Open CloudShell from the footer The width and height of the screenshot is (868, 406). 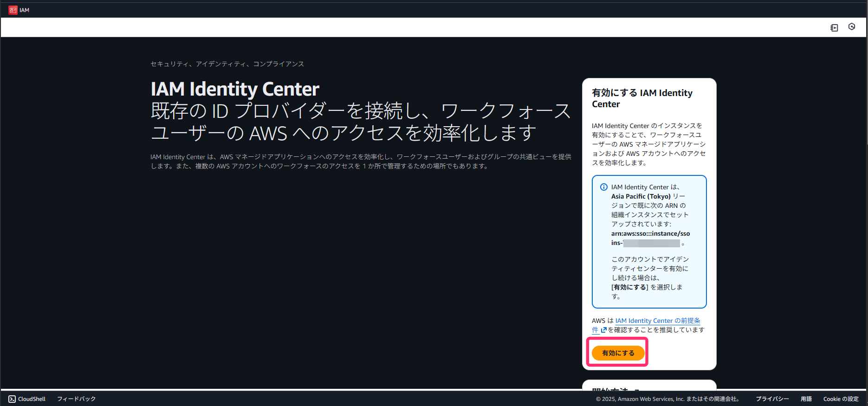point(27,399)
